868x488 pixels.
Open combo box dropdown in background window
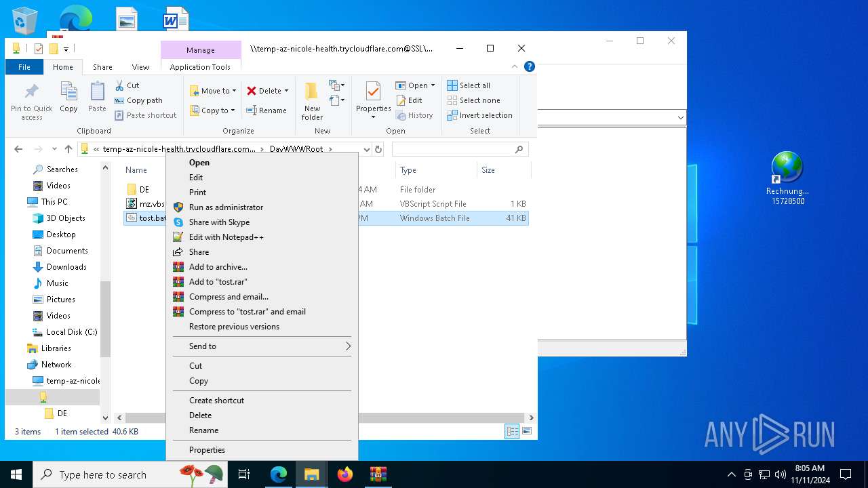680,118
